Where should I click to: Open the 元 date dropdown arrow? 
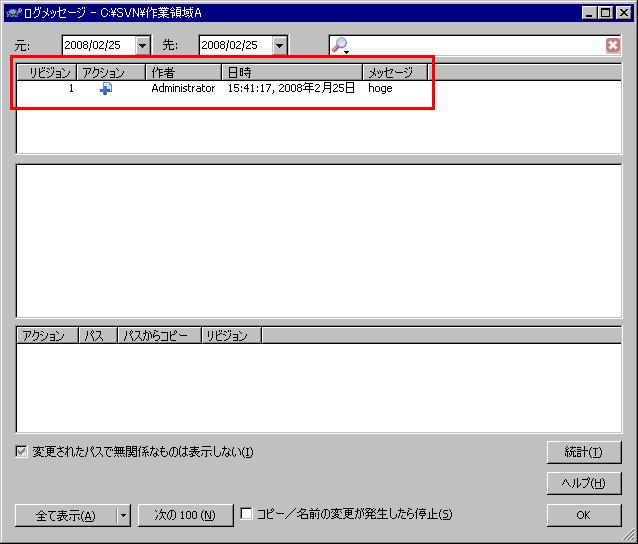pyautogui.click(x=142, y=45)
